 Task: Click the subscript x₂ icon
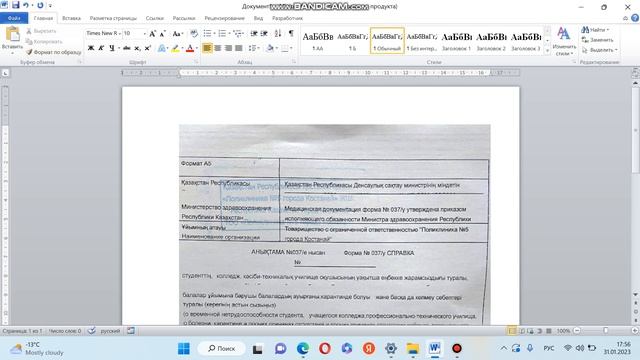[138, 48]
